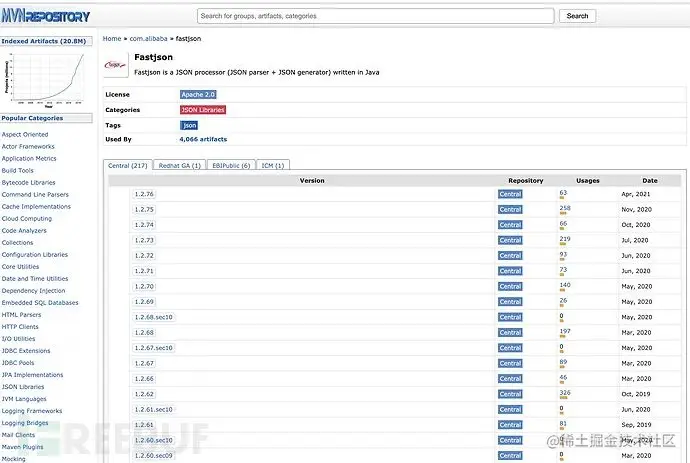This screenshot has width=690, height=463.
Task: Open Aspect Oriented category
Action: coord(25,135)
